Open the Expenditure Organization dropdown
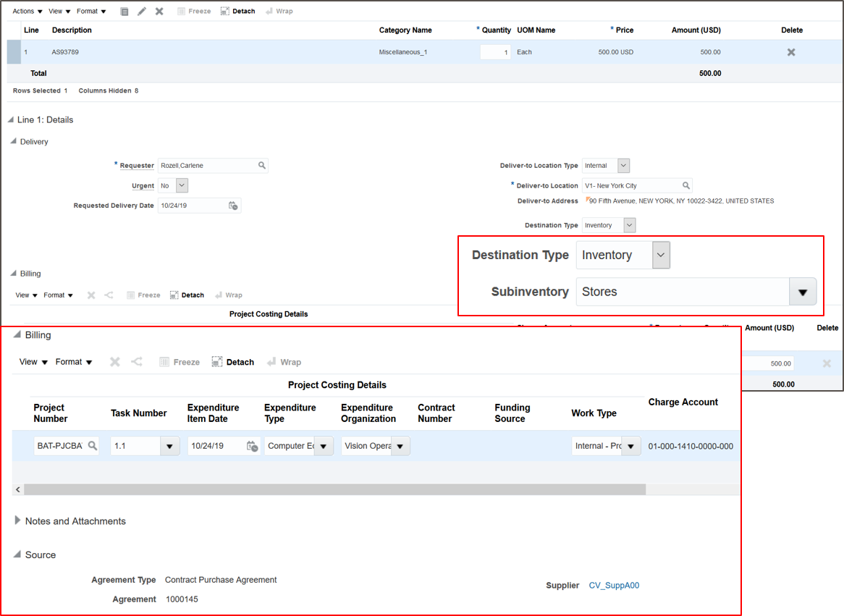 (400, 446)
